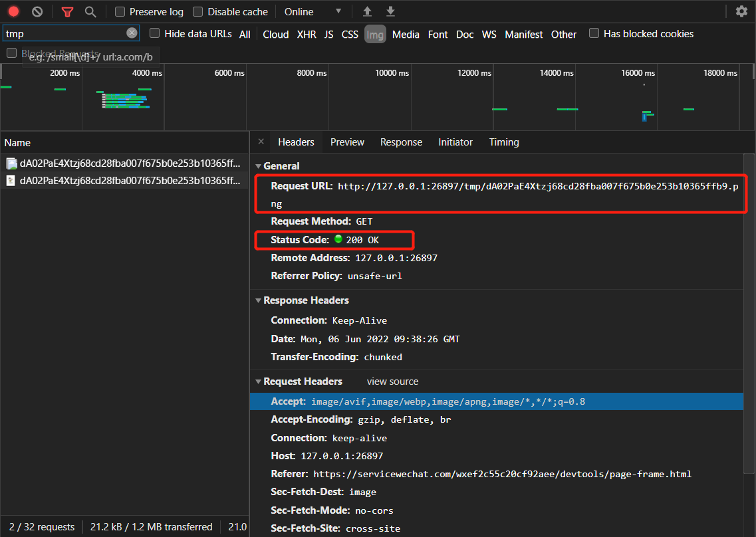The width and height of the screenshot is (756, 537).
Task: Filter requests by Other
Action: click(x=564, y=34)
